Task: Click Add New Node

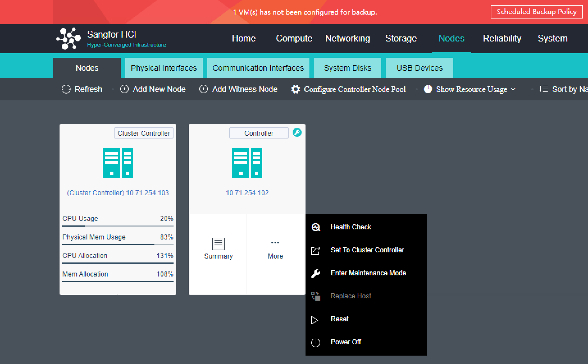Action: point(153,89)
